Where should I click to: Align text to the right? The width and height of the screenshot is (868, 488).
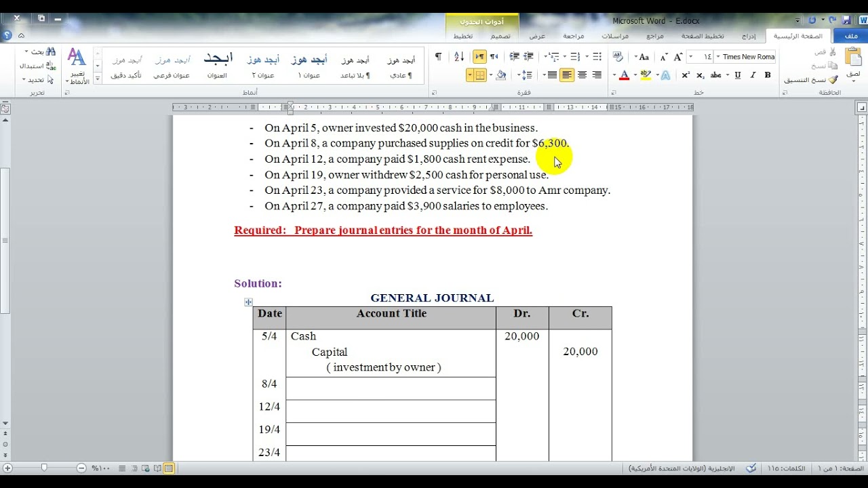point(597,75)
